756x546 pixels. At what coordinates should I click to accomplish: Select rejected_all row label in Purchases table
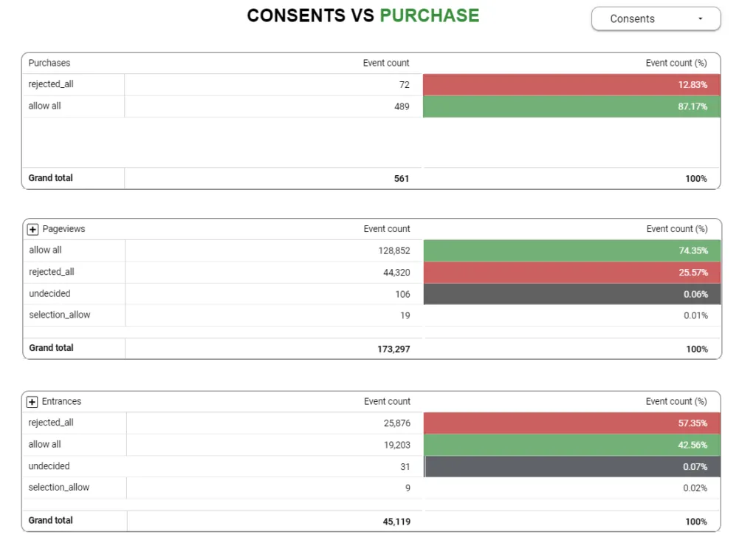pos(51,84)
